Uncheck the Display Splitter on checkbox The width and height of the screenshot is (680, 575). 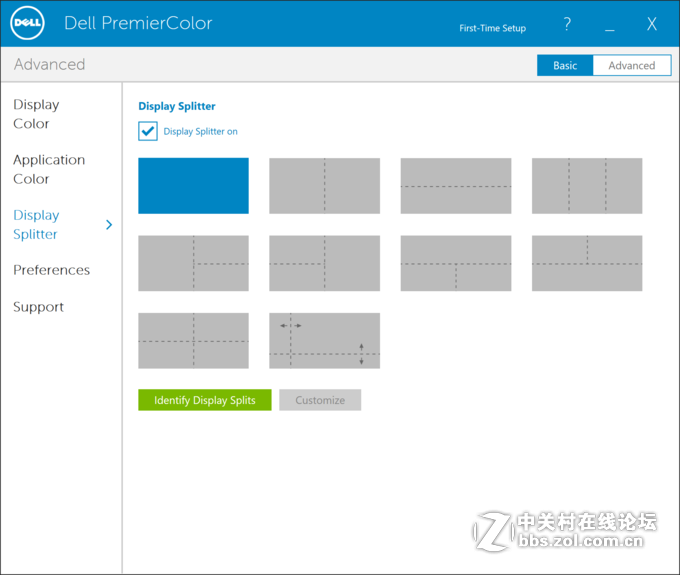tap(148, 131)
